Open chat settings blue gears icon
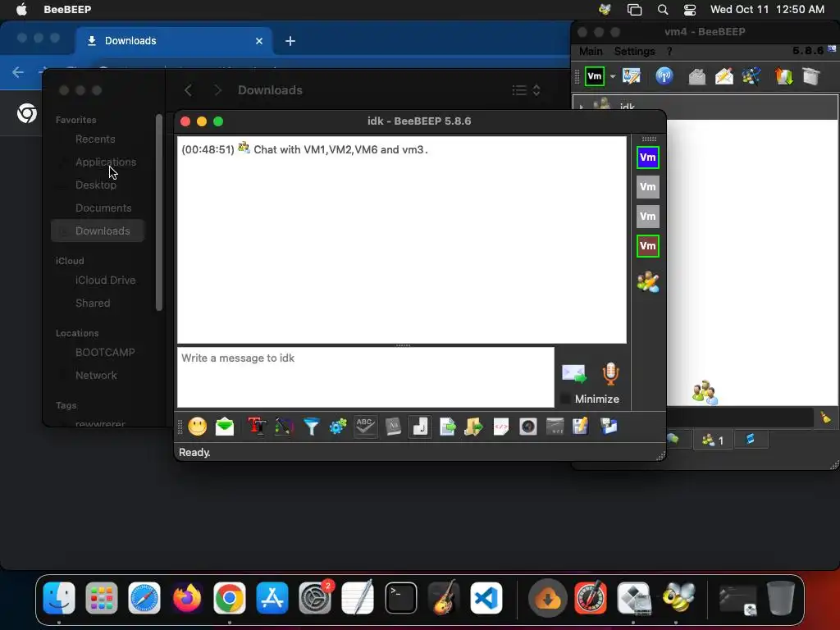Image resolution: width=840 pixels, height=630 pixels. pyautogui.click(x=338, y=427)
